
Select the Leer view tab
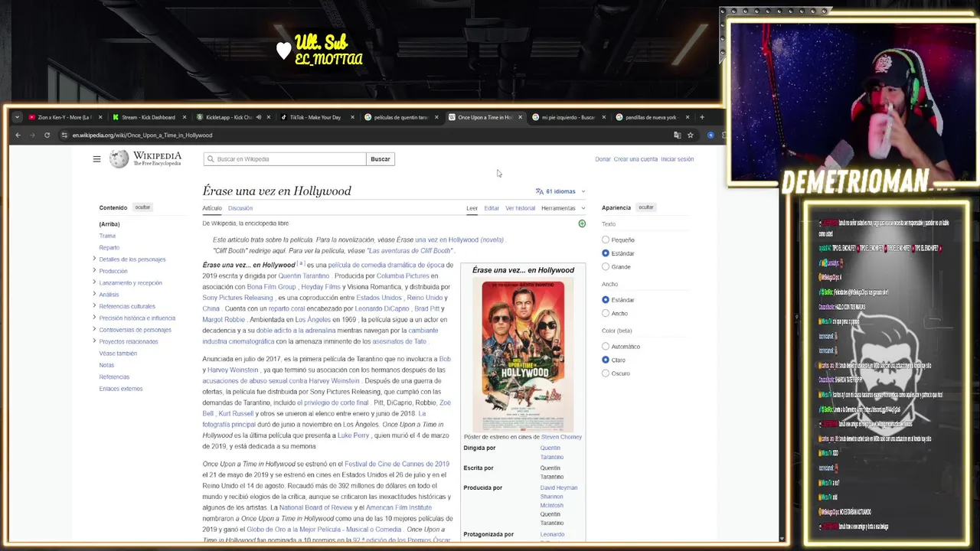pos(472,208)
